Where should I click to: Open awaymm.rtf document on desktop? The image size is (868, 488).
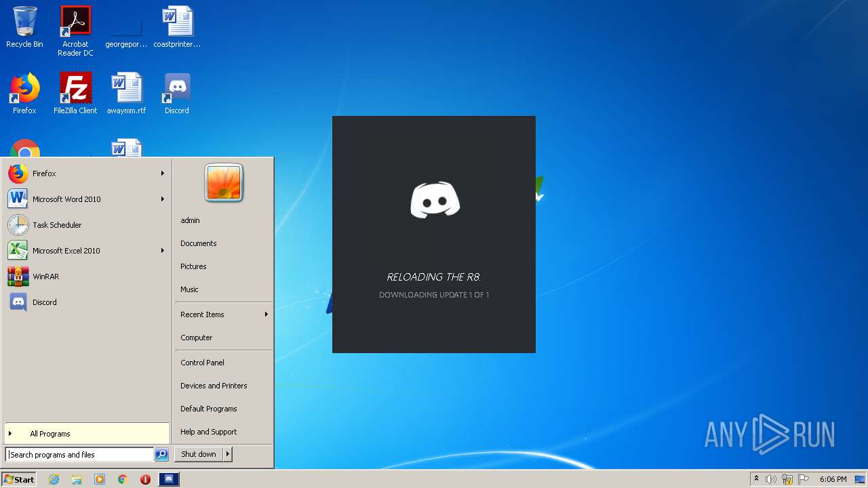126,94
